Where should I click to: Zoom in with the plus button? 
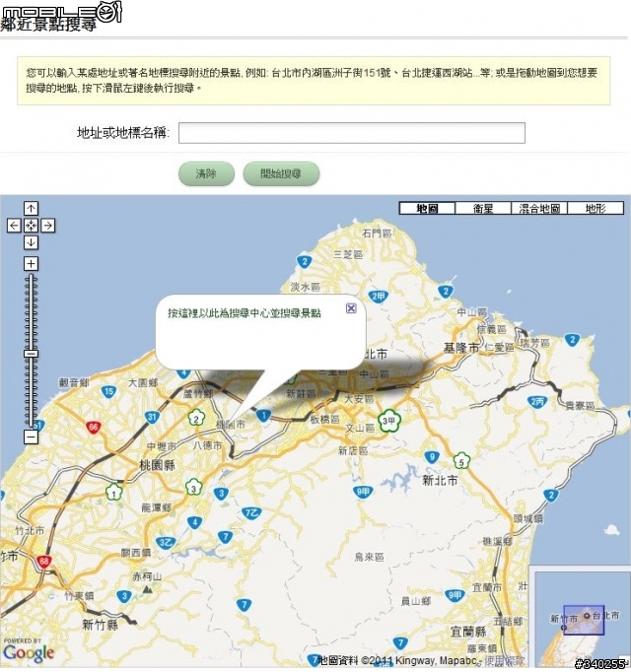tap(31, 263)
